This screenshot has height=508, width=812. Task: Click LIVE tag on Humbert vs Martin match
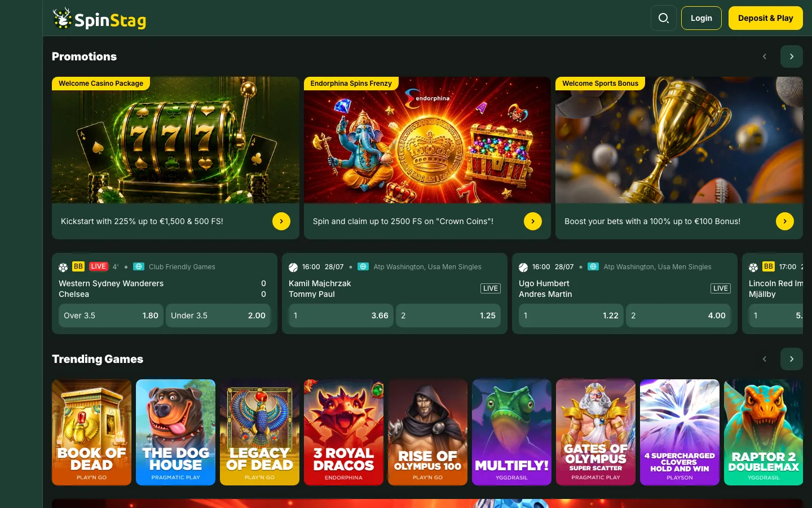721,288
